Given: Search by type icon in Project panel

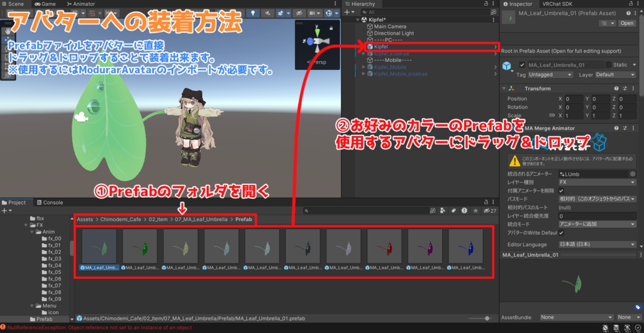Looking at the screenshot, I should [442, 210].
